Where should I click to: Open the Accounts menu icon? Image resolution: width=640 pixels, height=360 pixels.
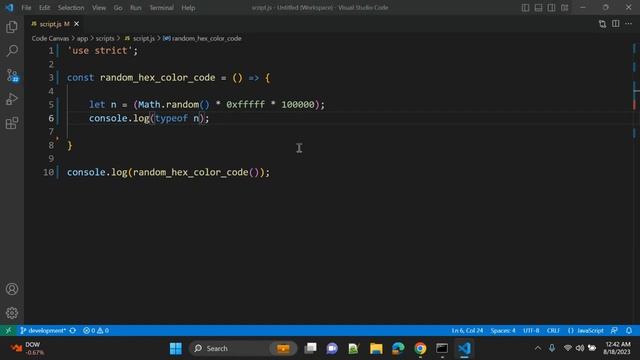tap(12, 289)
